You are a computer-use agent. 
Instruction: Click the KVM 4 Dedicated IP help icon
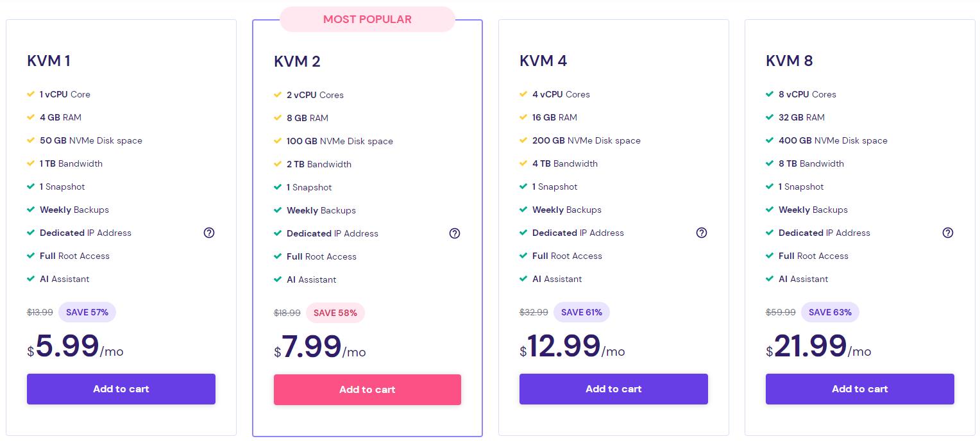click(x=701, y=233)
